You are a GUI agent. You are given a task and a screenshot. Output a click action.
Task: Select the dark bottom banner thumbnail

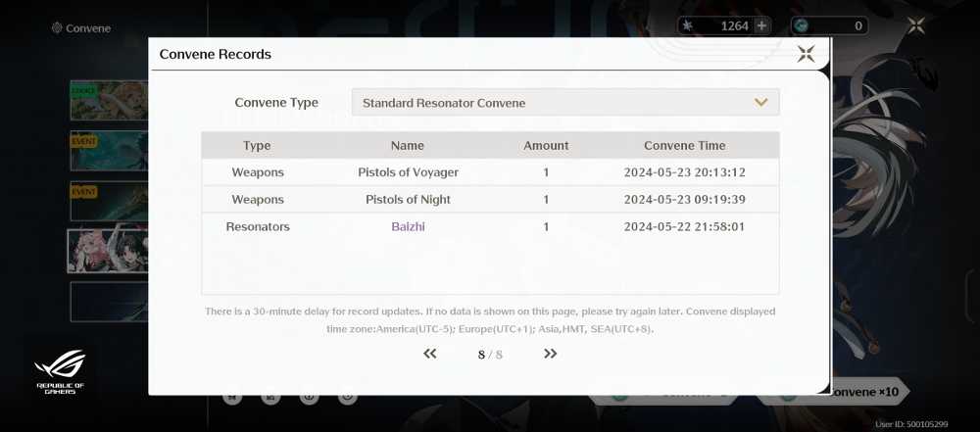click(x=109, y=302)
